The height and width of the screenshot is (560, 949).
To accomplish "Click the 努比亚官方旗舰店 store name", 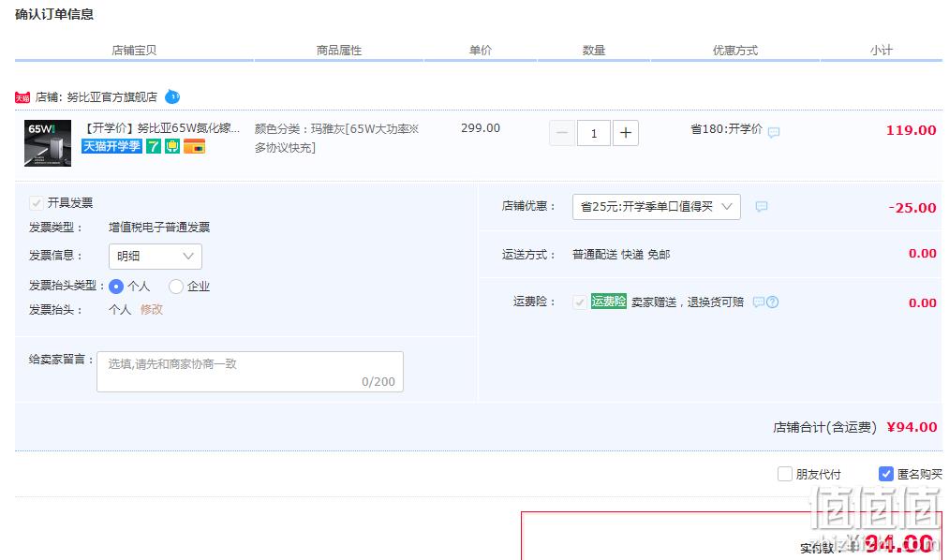I will [112, 96].
